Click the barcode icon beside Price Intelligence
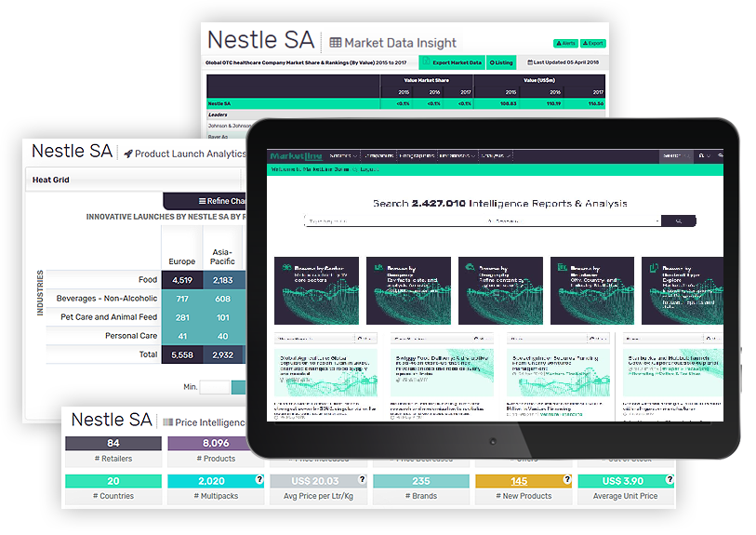The height and width of the screenshot is (535, 756). (x=167, y=422)
